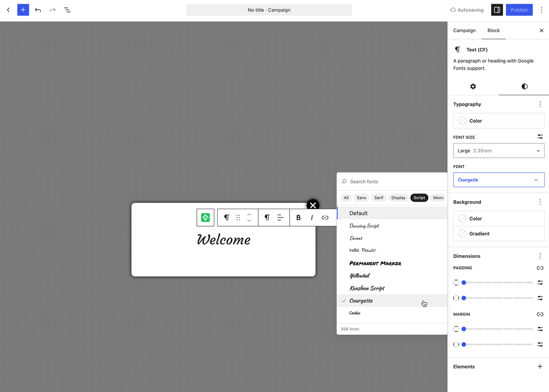Click the Welcome text block
Image resolution: width=549 pixels, height=392 pixels.
point(224,240)
